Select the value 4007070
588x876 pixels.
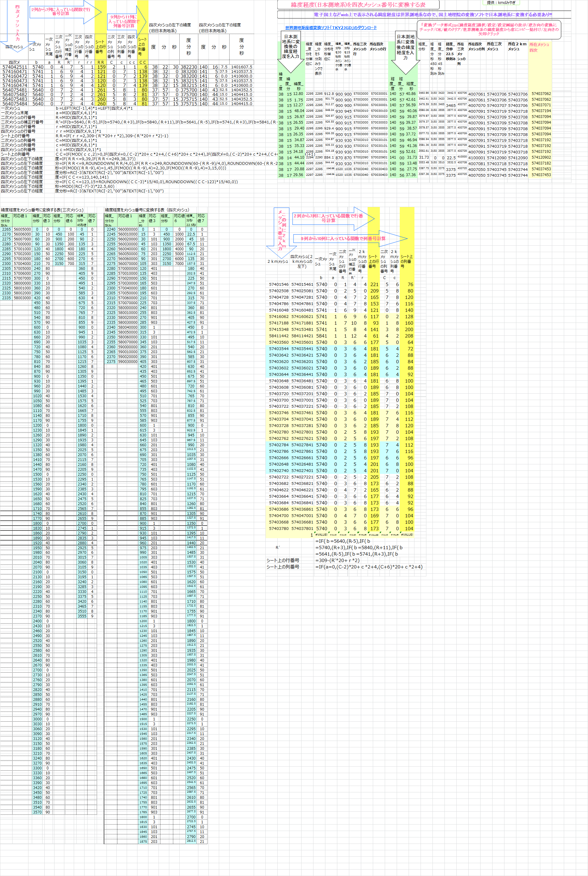(x=477, y=106)
